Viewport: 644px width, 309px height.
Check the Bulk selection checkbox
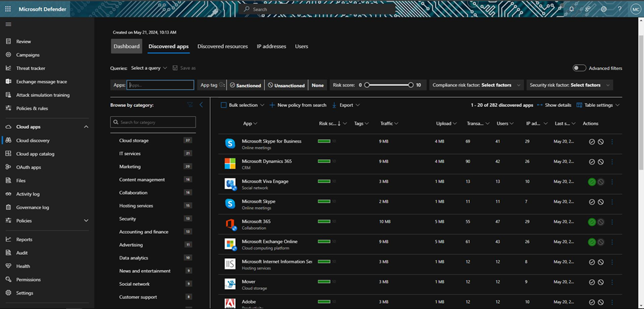click(x=224, y=105)
